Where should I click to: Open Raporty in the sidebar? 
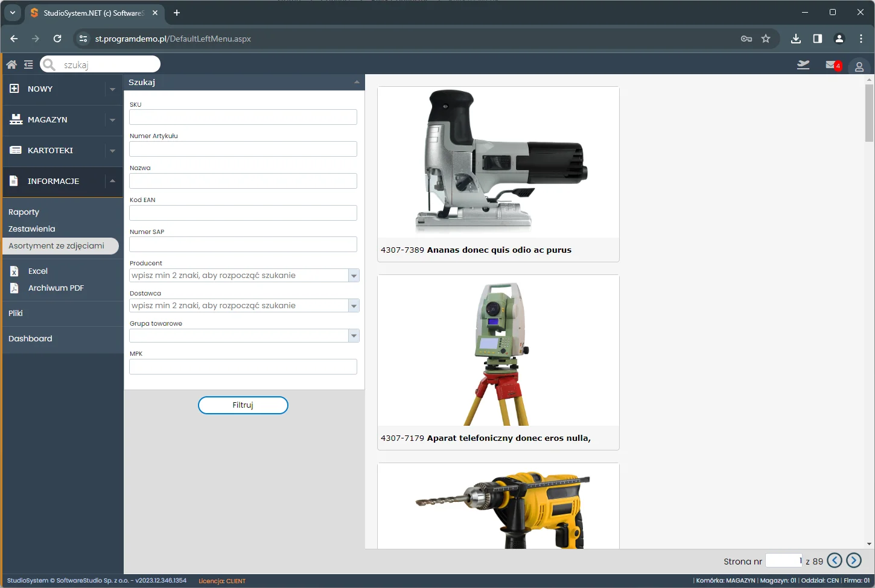tap(24, 212)
